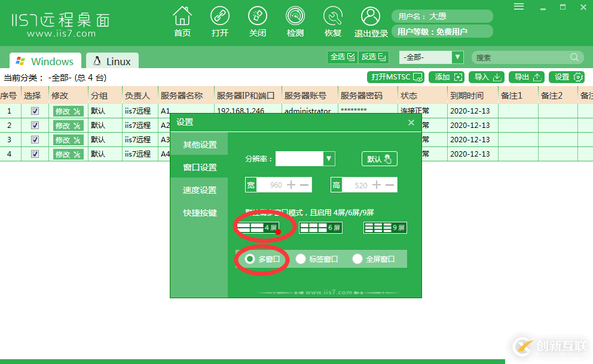Select the 关闭 (close) toolbar icon

258,20
